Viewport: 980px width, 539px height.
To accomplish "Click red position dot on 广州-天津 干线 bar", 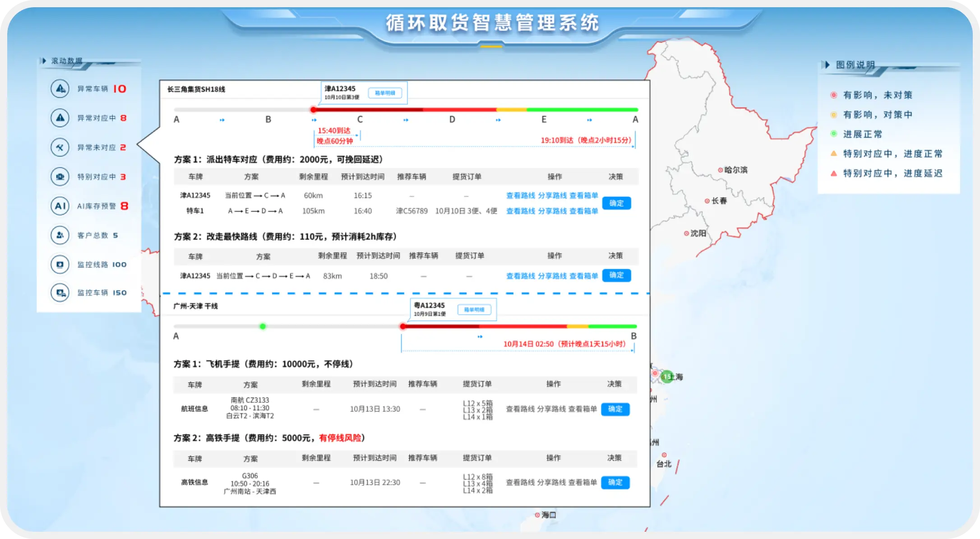I will 403,326.
